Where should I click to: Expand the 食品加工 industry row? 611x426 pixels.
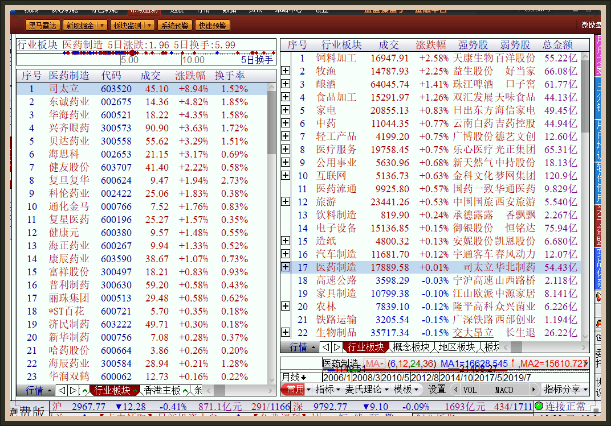click(x=286, y=97)
